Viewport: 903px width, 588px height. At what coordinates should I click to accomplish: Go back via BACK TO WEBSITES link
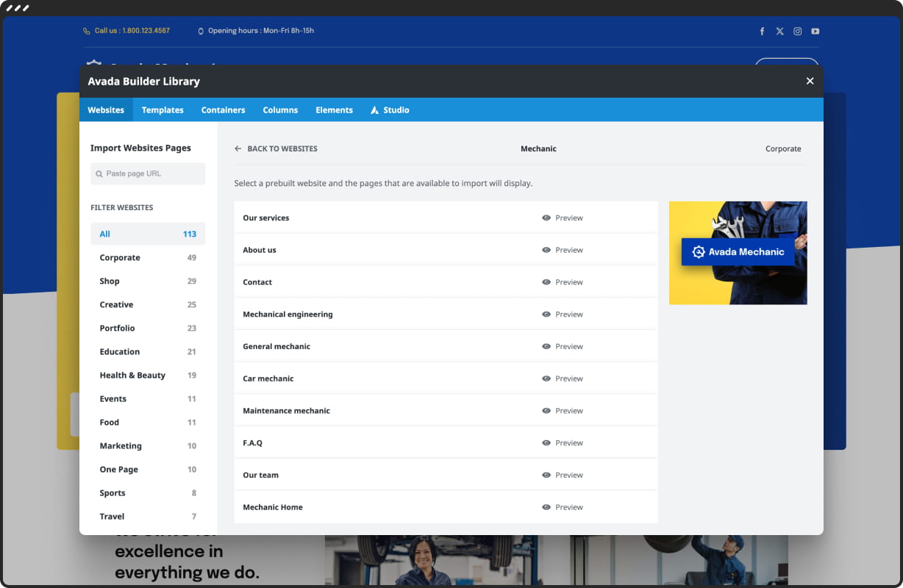pos(276,148)
